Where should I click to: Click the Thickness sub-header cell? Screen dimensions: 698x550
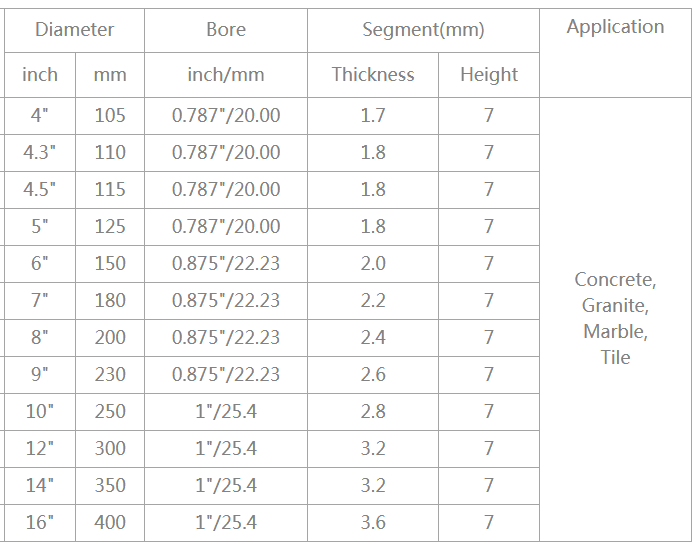coord(373,75)
